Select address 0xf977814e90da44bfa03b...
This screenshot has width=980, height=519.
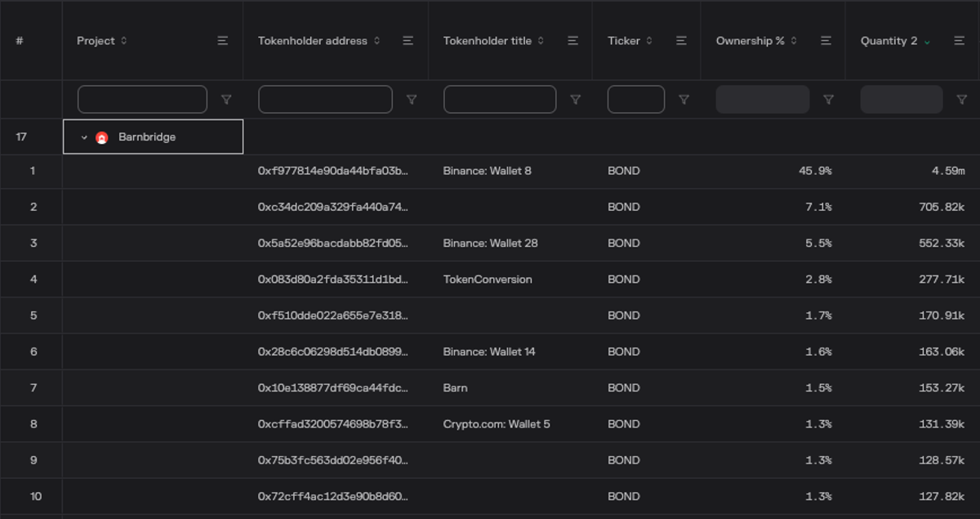click(333, 171)
